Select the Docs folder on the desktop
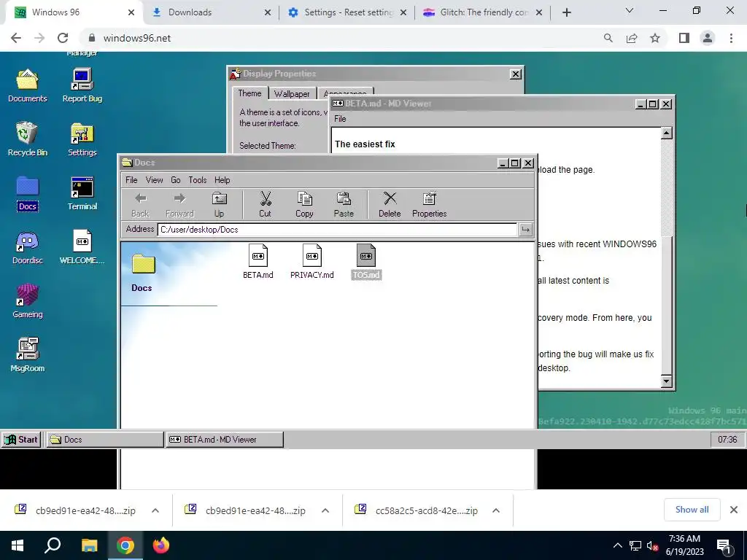The width and height of the screenshot is (747, 560). pos(27,194)
